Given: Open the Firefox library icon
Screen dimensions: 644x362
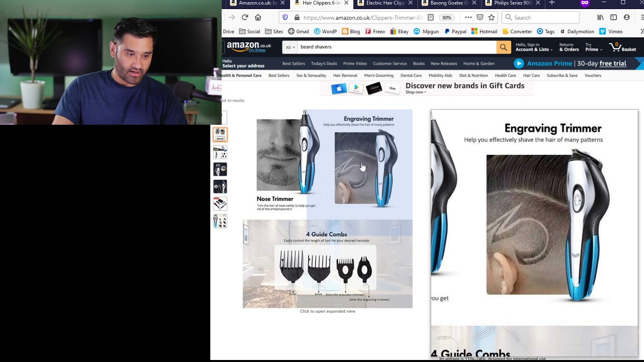Looking at the screenshot, I should 601,17.
